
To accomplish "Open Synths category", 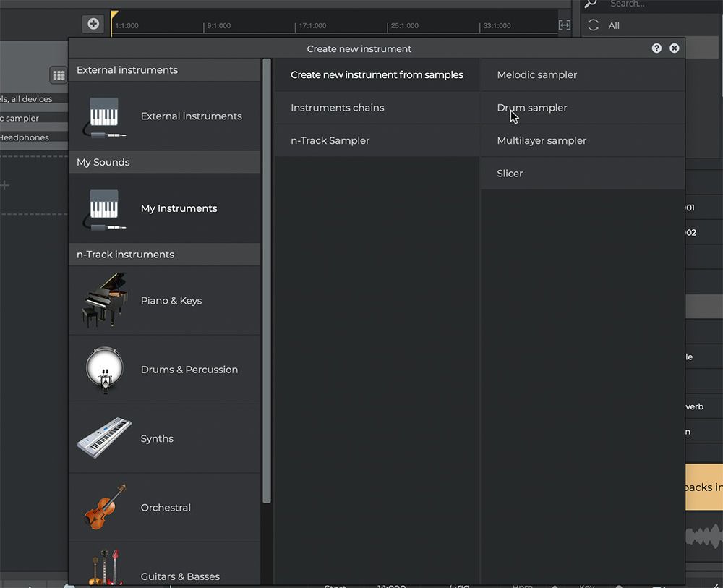I will pos(165,438).
